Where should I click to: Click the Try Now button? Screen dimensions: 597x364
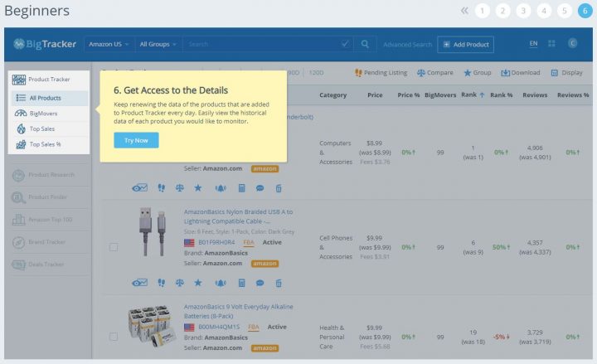click(x=136, y=140)
